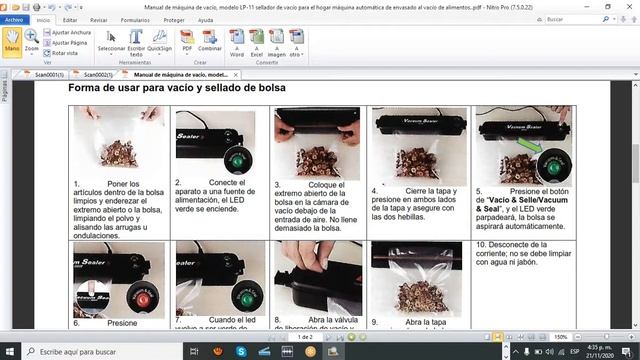Show hidden system tray icons chevron
Image resolution: width=640 pixels, height=360 pixels.
[x=516, y=351]
